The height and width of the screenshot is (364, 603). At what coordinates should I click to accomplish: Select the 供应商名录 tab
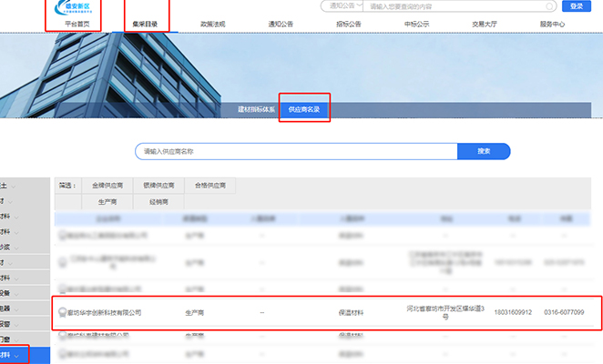(304, 108)
